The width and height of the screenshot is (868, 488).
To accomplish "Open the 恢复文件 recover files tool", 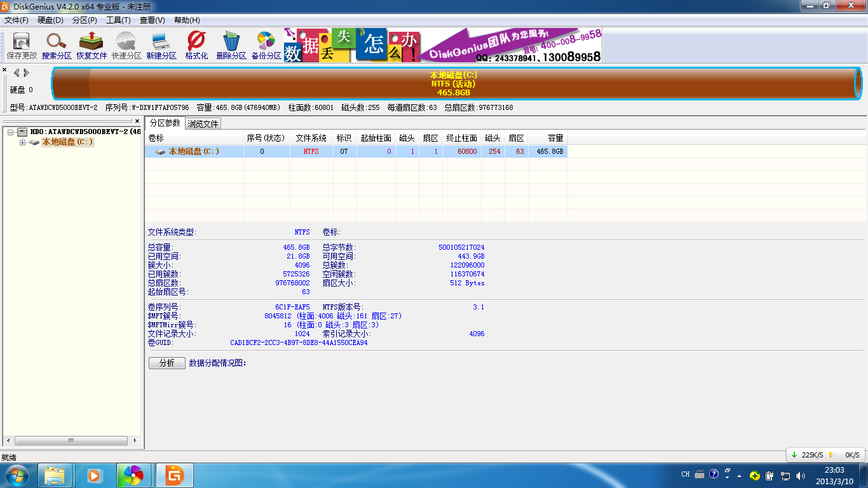I will [x=92, y=46].
